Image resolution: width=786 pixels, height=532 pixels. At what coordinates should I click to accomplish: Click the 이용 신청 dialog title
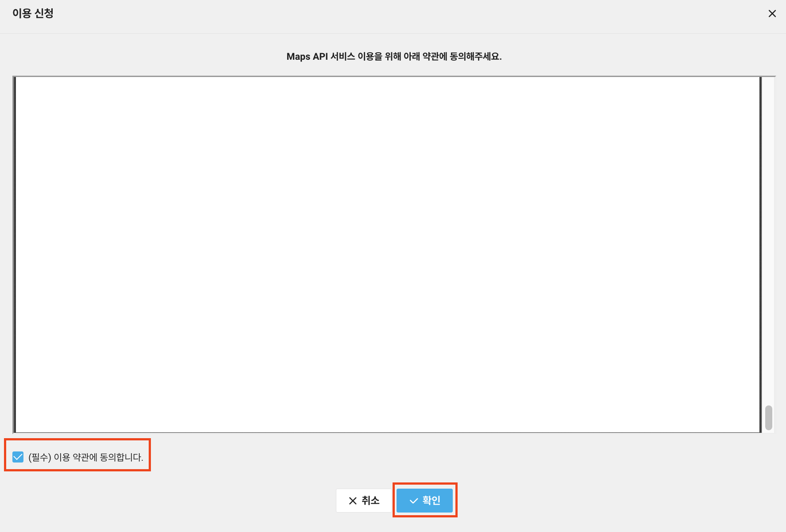pos(33,13)
